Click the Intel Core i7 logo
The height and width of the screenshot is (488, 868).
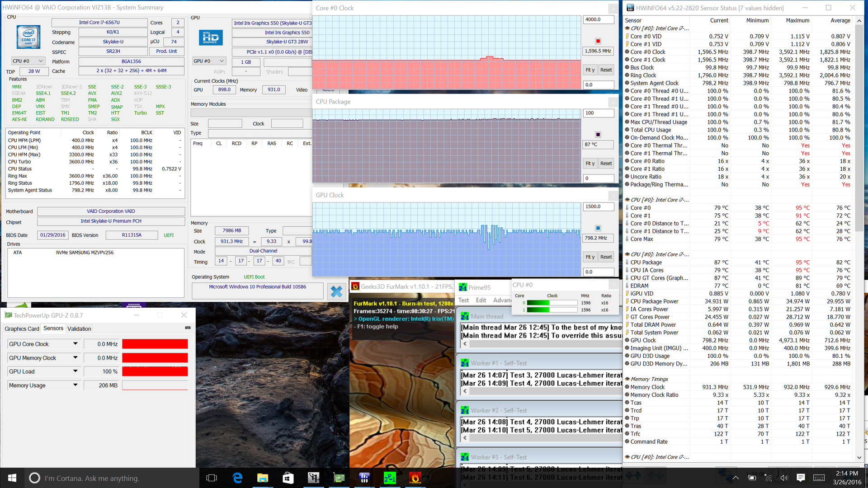pos(28,37)
